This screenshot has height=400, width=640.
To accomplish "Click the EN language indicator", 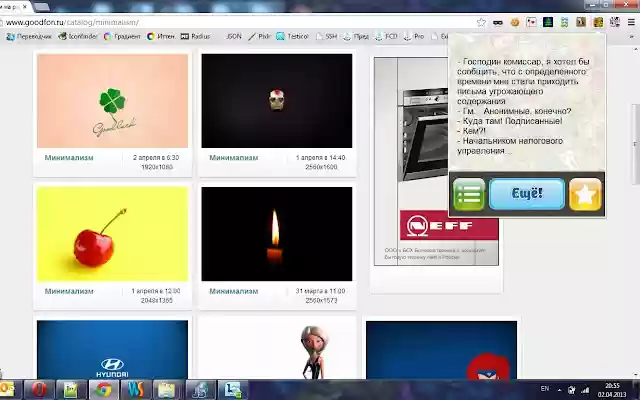I will pyautogui.click(x=545, y=389).
